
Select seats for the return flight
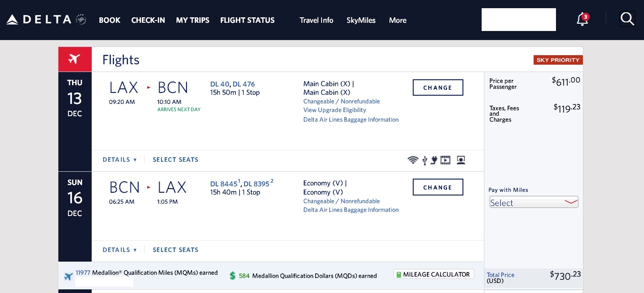176,250
